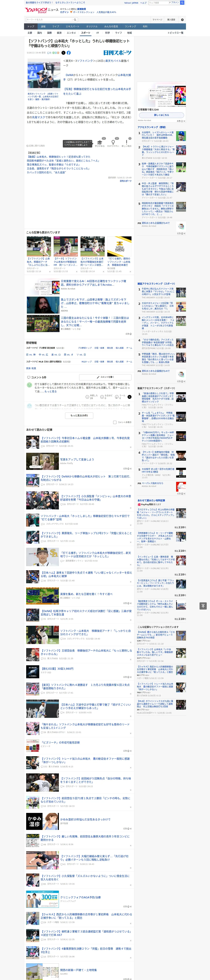Open マイページ
The image size is (210, 980).
click(x=157, y=19)
